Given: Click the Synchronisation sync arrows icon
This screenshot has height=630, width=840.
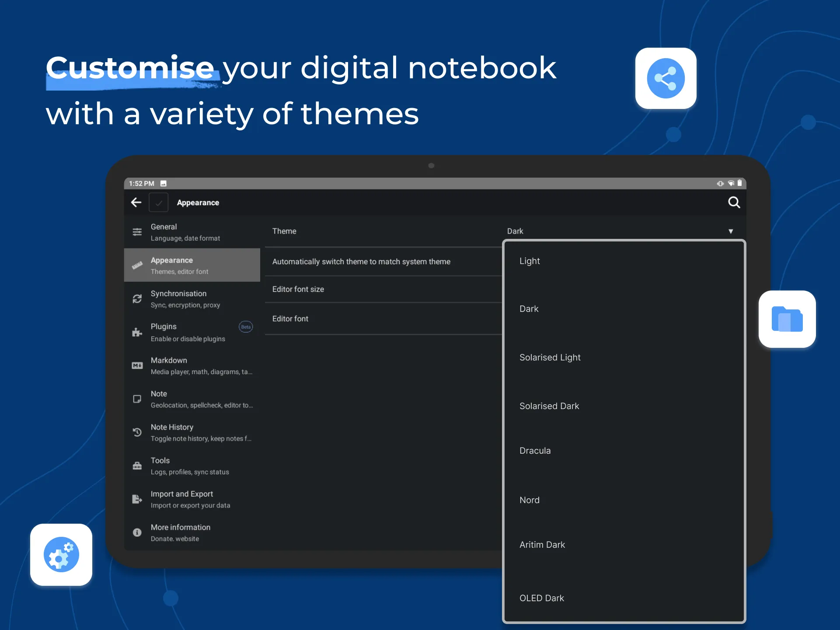Looking at the screenshot, I should pos(137,299).
